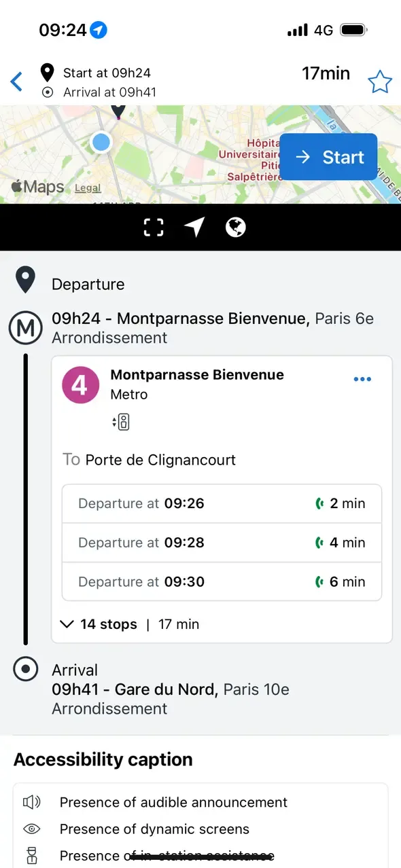Open the Legal link on the map
The height and width of the screenshot is (868, 401).
point(87,187)
